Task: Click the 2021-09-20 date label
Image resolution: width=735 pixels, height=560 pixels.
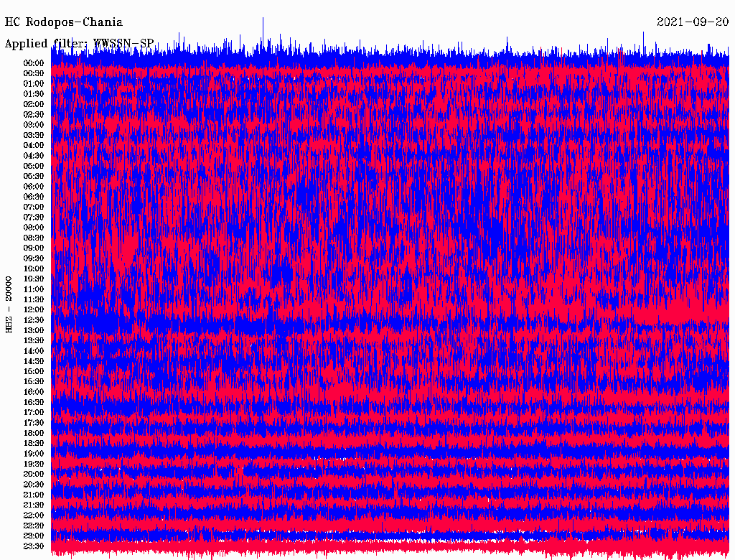Action: 693,22
